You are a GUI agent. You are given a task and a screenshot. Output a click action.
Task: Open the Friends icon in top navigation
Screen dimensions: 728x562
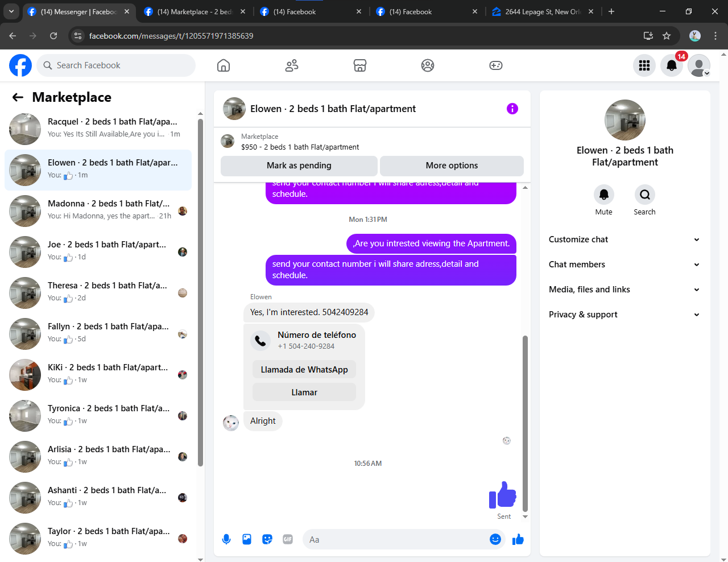(292, 65)
